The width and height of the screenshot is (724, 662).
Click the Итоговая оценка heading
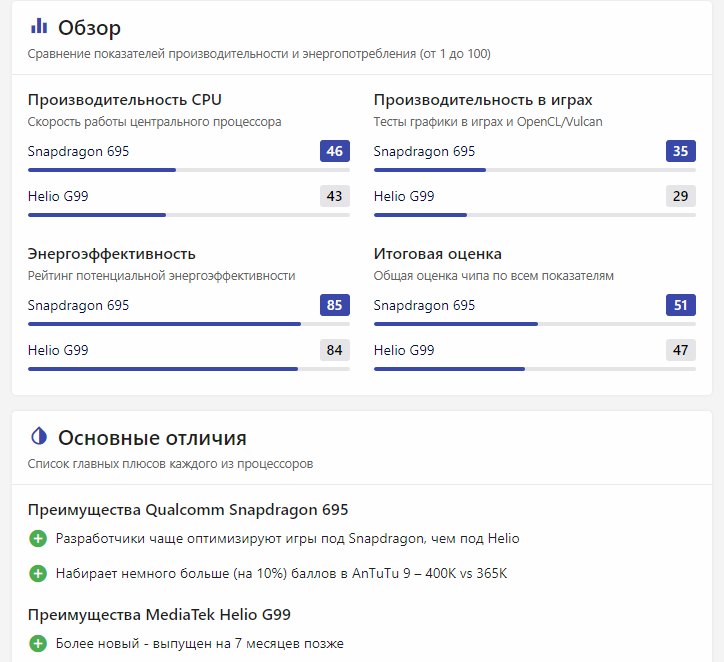pos(438,254)
